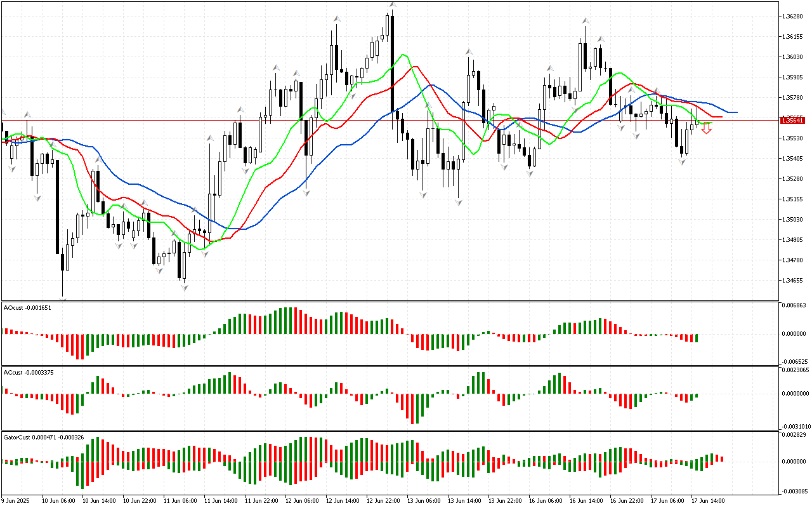Click the red down-arrow sell signal
812x508 pixels.
point(706,129)
